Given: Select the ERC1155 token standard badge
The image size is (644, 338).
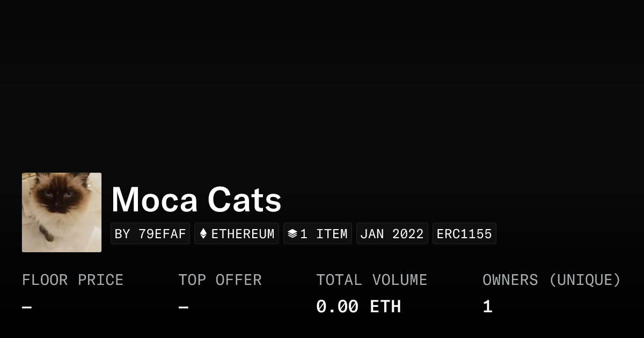Looking at the screenshot, I should pyautogui.click(x=464, y=234).
